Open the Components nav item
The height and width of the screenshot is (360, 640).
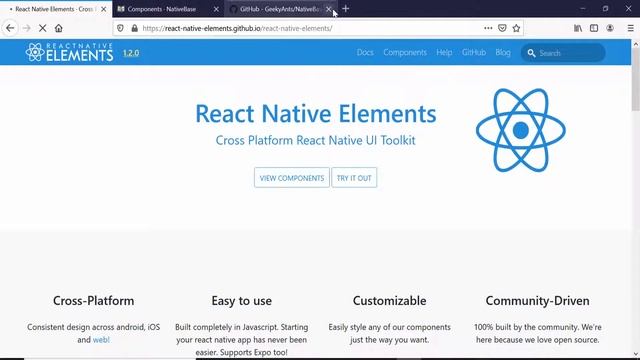point(405,53)
